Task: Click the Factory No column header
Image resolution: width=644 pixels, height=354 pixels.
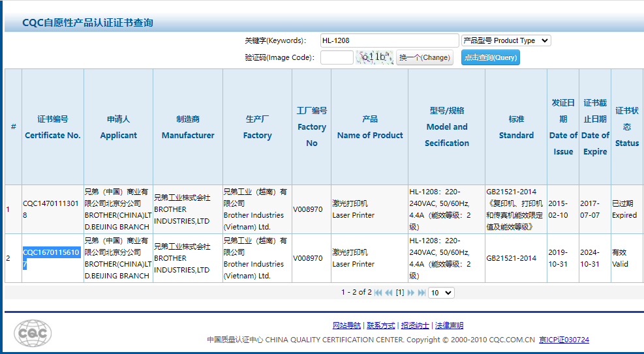Action: pyautogui.click(x=312, y=127)
